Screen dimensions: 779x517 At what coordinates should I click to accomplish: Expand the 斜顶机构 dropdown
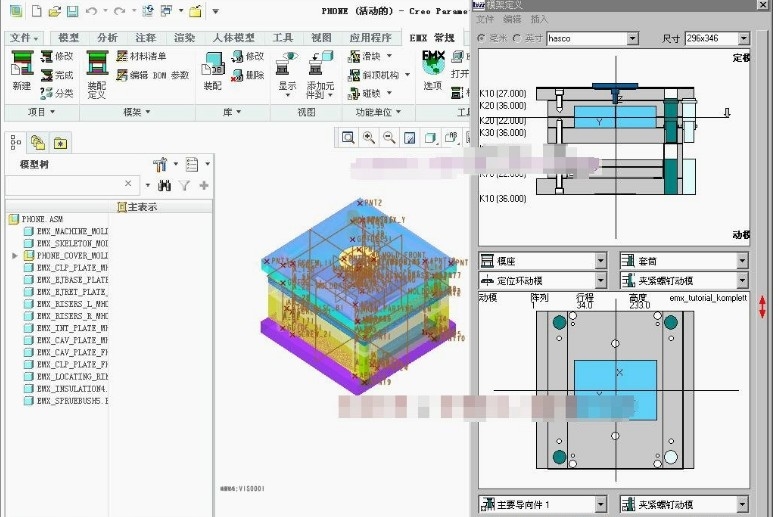[x=407, y=75]
